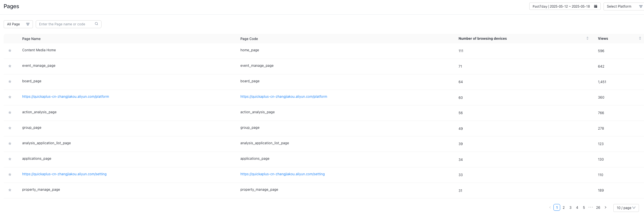This screenshot has height=213, width=644.
Task: Select group_page code cell
Action: click(x=250, y=128)
